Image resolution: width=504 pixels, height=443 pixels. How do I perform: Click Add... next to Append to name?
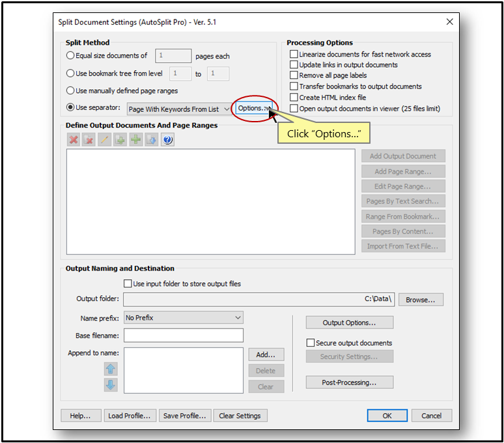click(x=266, y=355)
